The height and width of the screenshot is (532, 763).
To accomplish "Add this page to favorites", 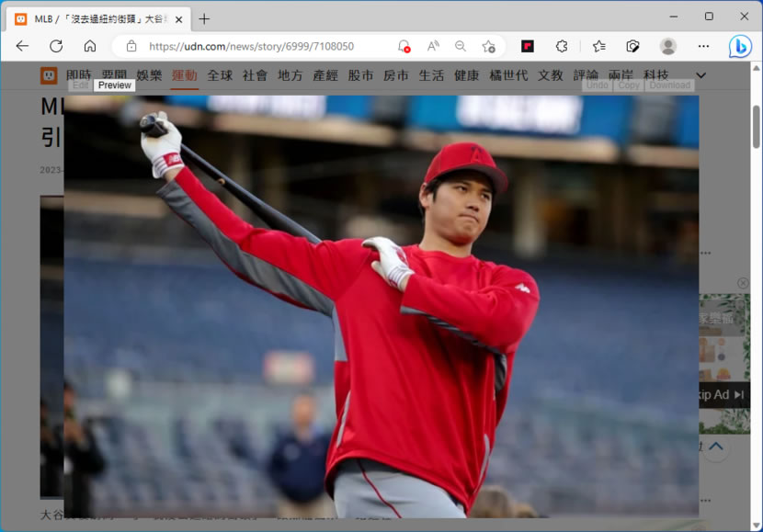I will [x=488, y=46].
